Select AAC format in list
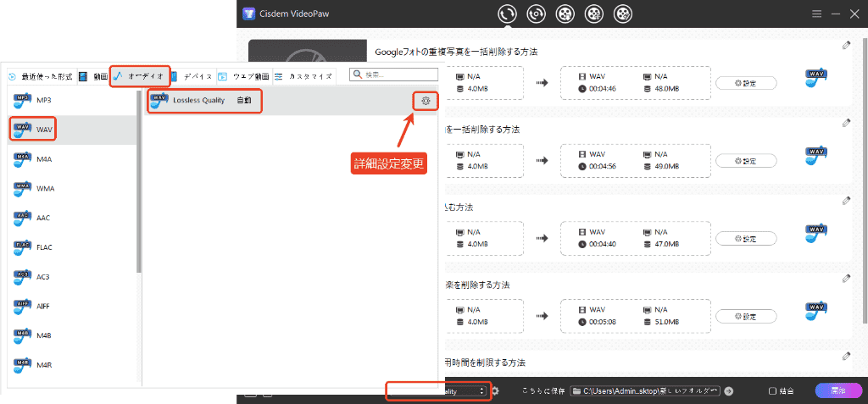 (72, 218)
